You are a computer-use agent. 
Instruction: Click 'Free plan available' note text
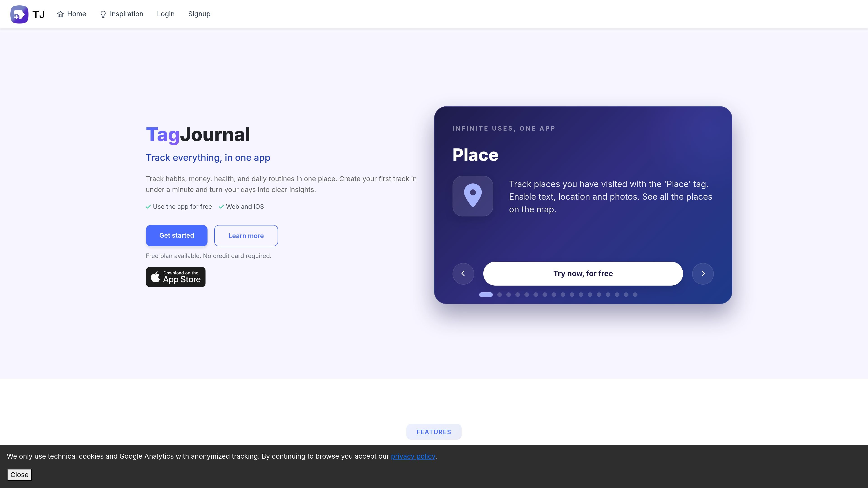click(x=209, y=256)
